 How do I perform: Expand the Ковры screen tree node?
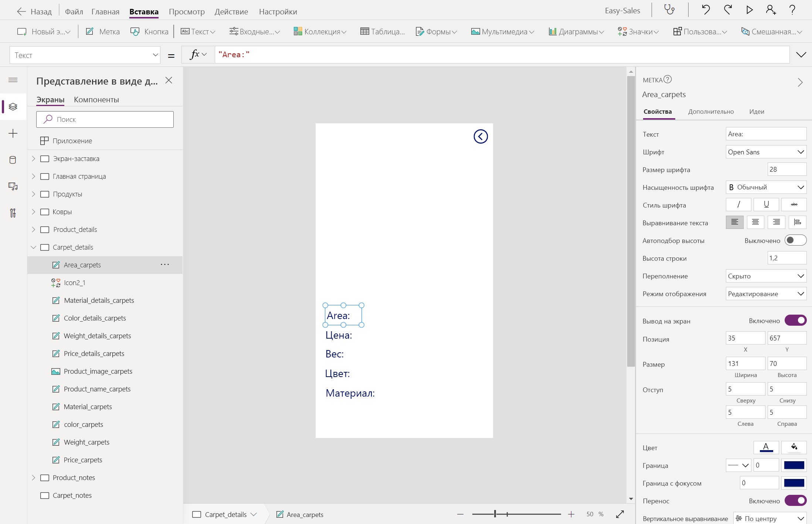[x=34, y=212]
